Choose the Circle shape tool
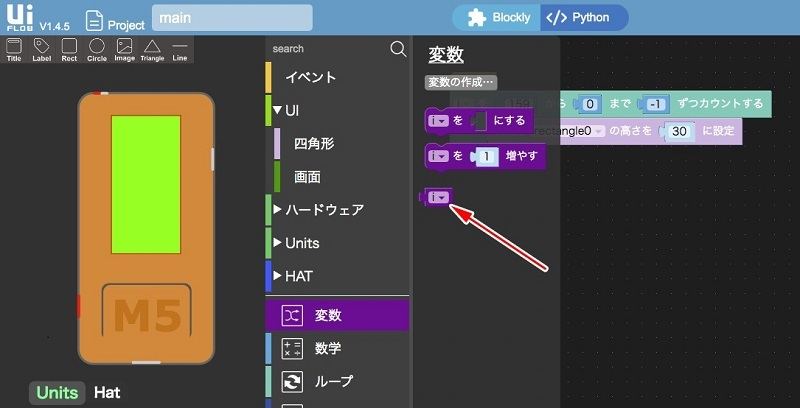This screenshot has width=800, height=408. (x=97, y=50)
